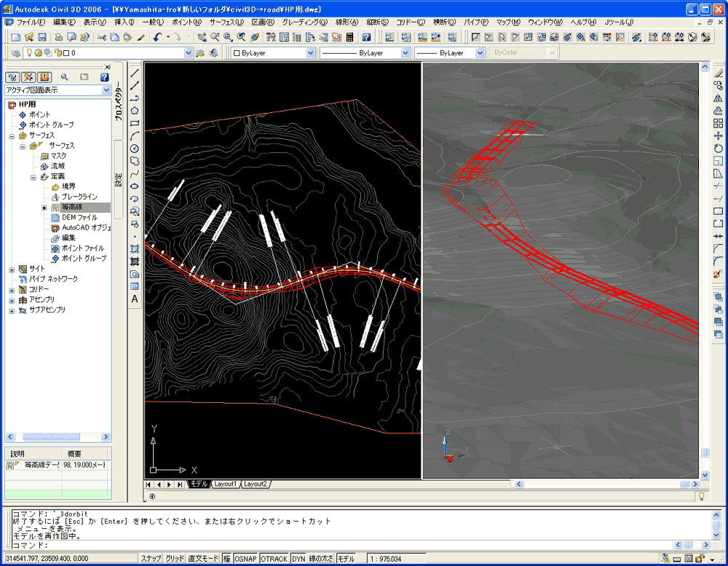Toggle スナップ snap mode
728x566 pixels.
(151, 559)
